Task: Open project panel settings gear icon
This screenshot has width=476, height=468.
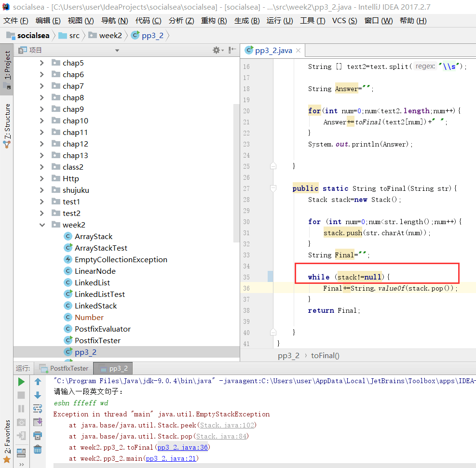Action: click(217, 50)
